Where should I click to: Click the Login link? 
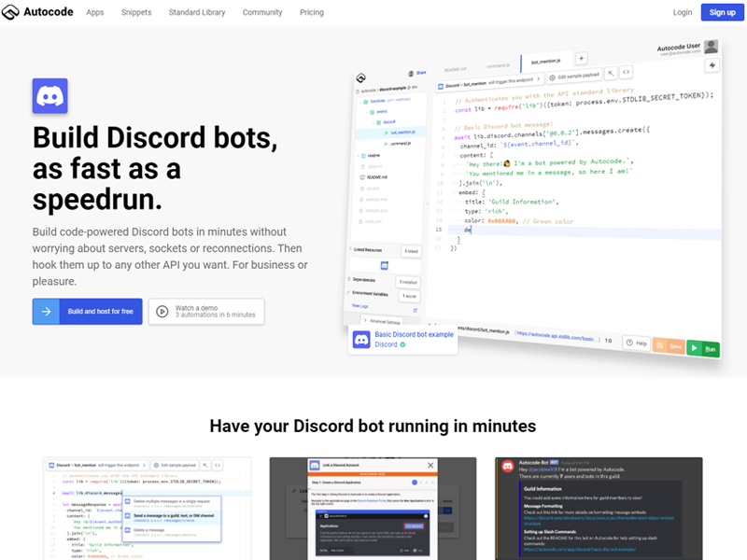(x=683, y=12)
